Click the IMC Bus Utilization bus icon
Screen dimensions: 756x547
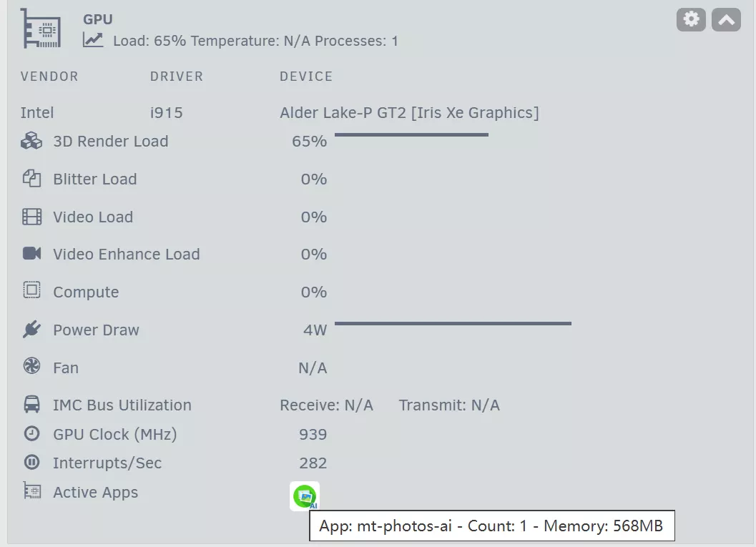click(x=31, y=405)
